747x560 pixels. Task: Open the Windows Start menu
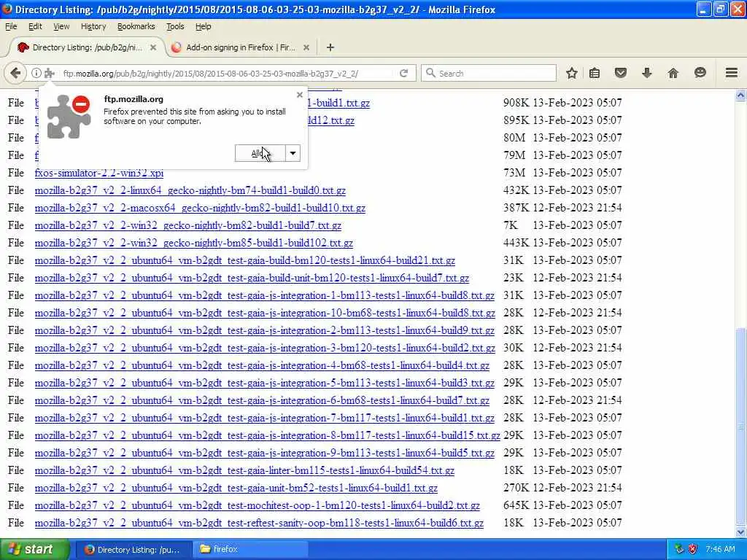coord(34,550)
